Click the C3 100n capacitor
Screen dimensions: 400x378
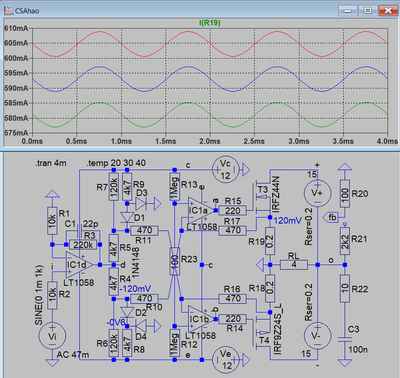(x=345, y=339)
